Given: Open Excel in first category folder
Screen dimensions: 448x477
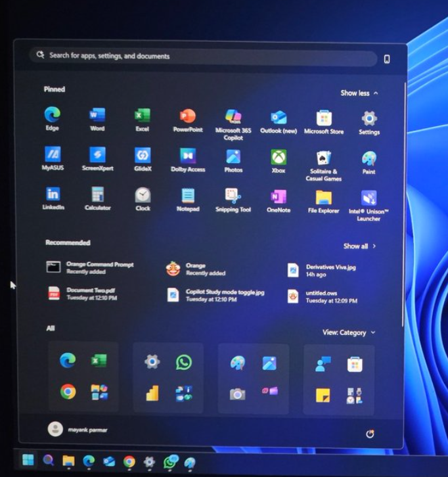Looking at the screenshot, I should pos(99,361).
